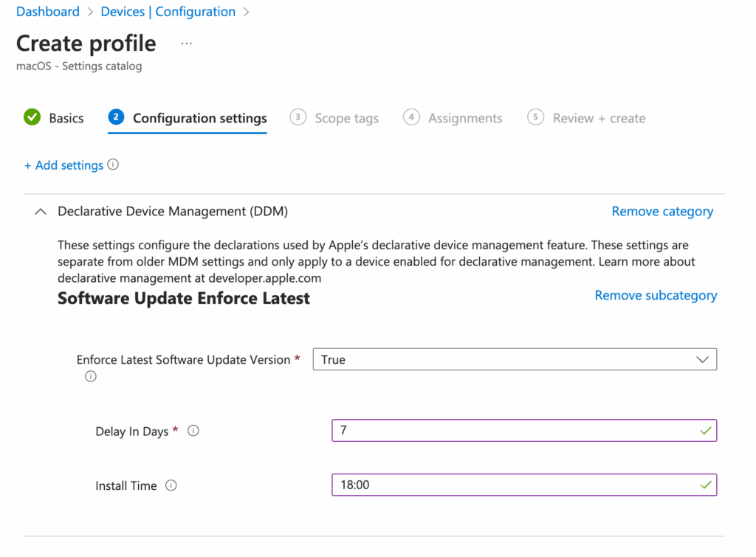The image size is (756, 557).
Task: Switch to the Assignments step
Action: 465,118
